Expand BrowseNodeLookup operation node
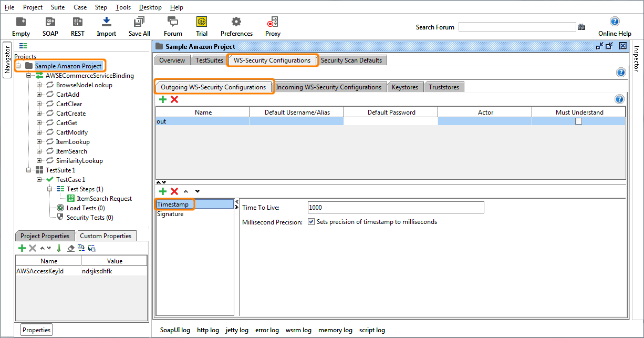 (39, 85)
